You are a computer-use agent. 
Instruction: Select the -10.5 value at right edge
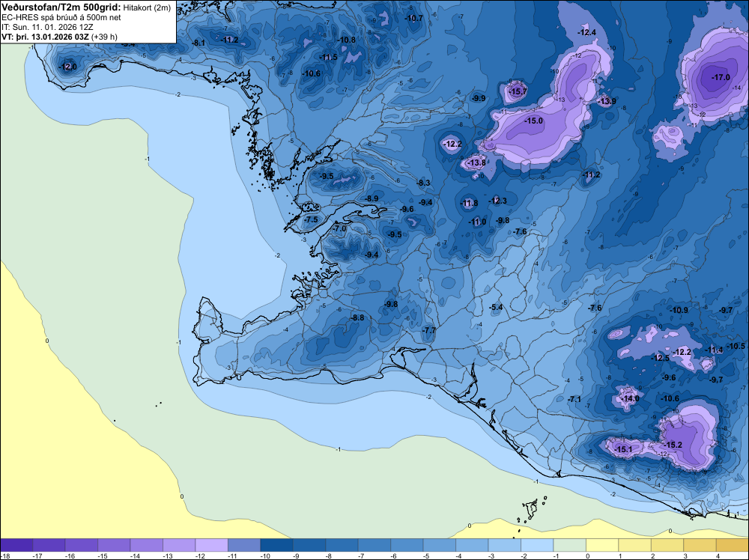pos(736,346)
